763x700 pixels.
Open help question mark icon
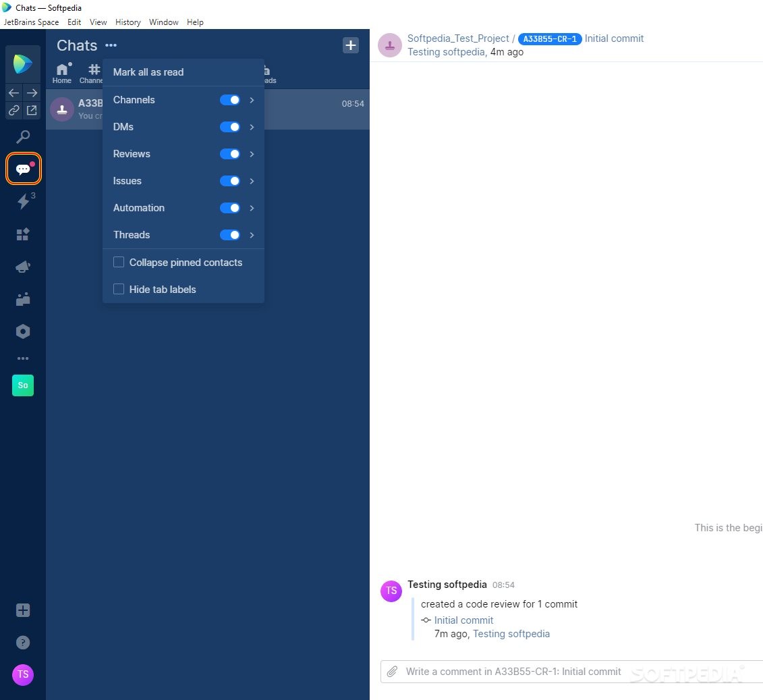pos(23,643)
